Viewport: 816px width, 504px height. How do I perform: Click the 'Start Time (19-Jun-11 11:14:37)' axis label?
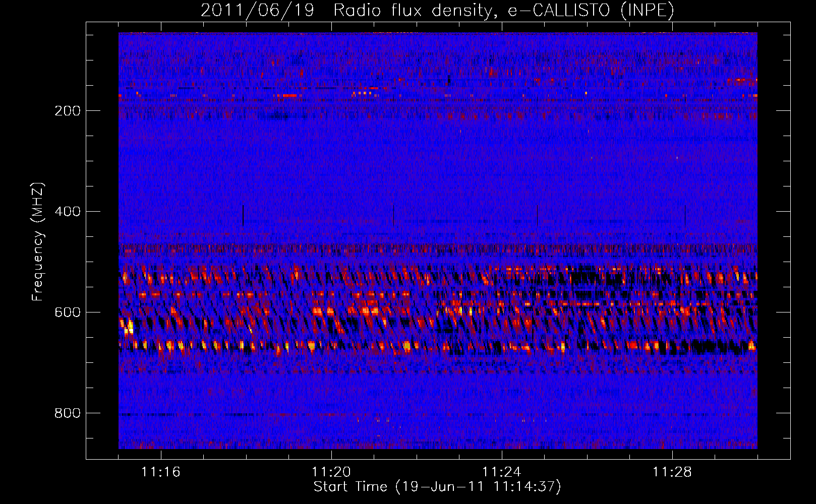(x=437, y=487)
